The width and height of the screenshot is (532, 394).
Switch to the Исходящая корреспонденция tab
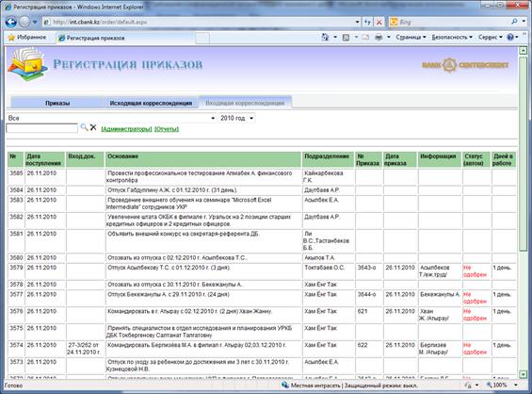click(151, 103)
